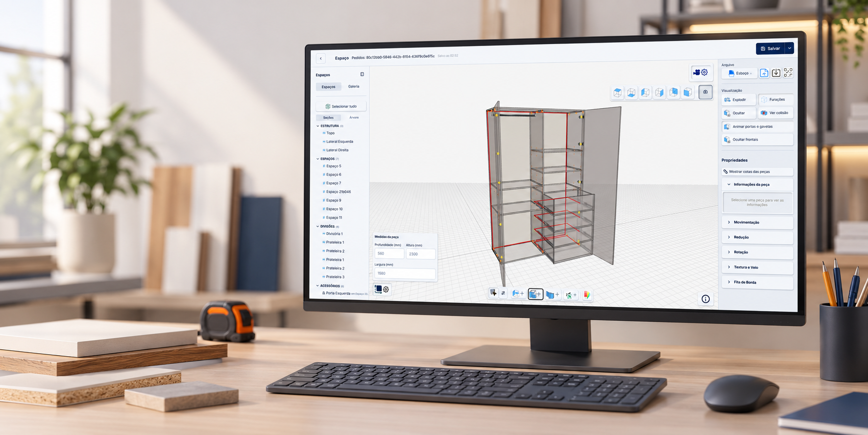Expand the Redução section
Image resolution: width=868 pixels, height=435 pixels.
(758, 237)
